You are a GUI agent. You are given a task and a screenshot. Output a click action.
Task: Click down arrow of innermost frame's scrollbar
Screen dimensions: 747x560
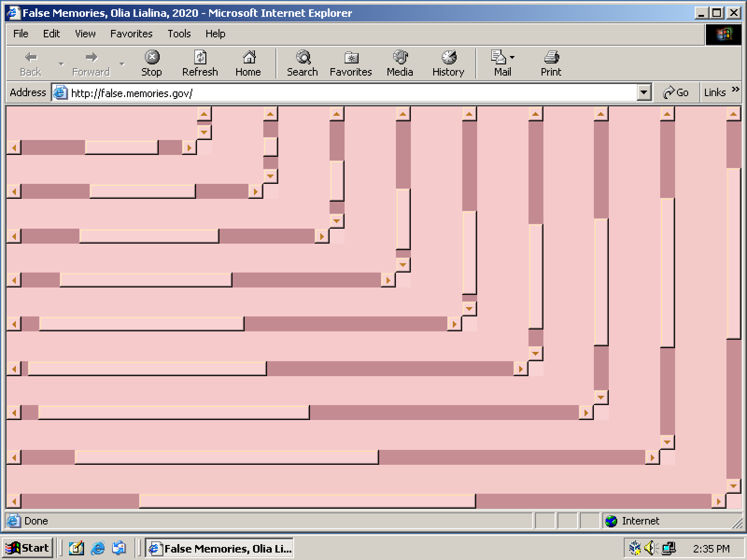coord(204,132)
